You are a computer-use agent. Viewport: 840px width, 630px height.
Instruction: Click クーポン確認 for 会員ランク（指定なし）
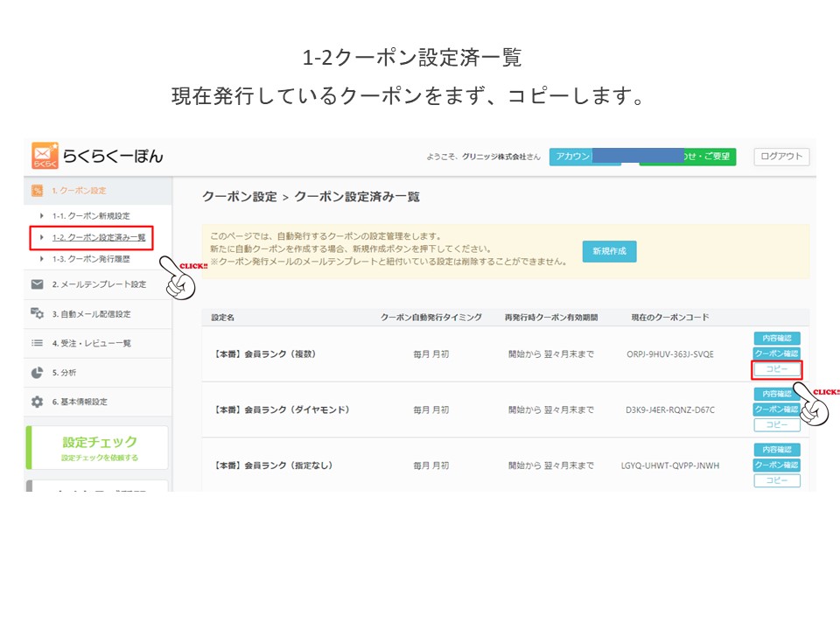pos(777,465)
